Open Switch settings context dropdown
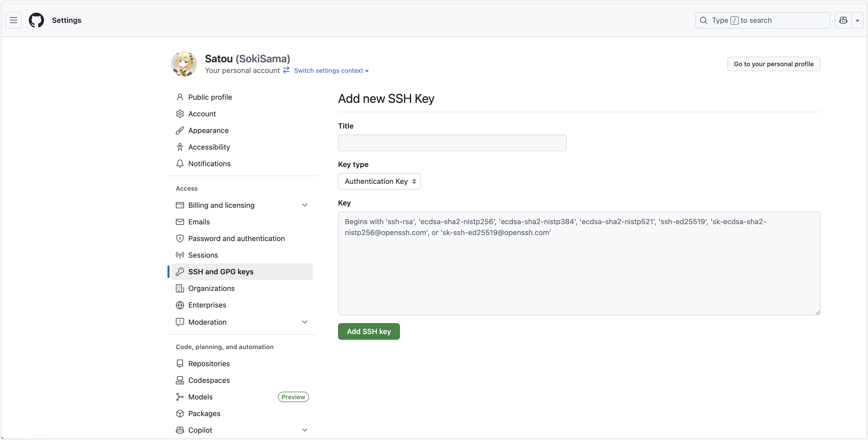The width and height of the screenshot is (868, 440). click(331, 71)
